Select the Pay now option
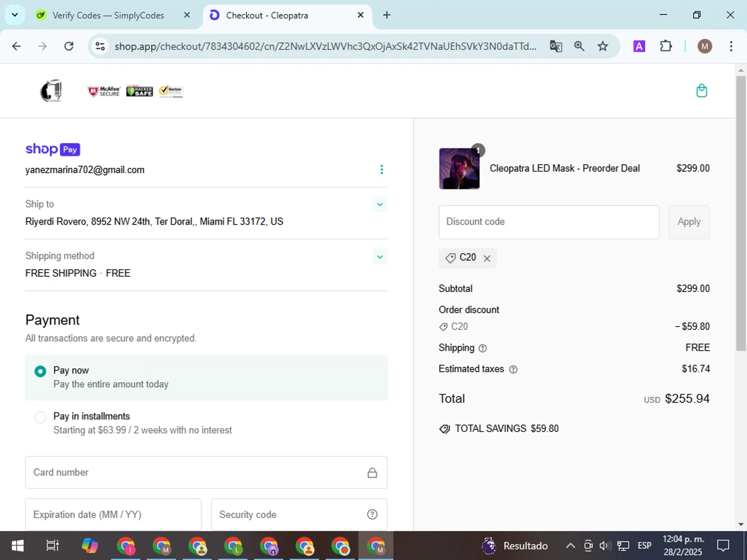 (x=40, y=371)
